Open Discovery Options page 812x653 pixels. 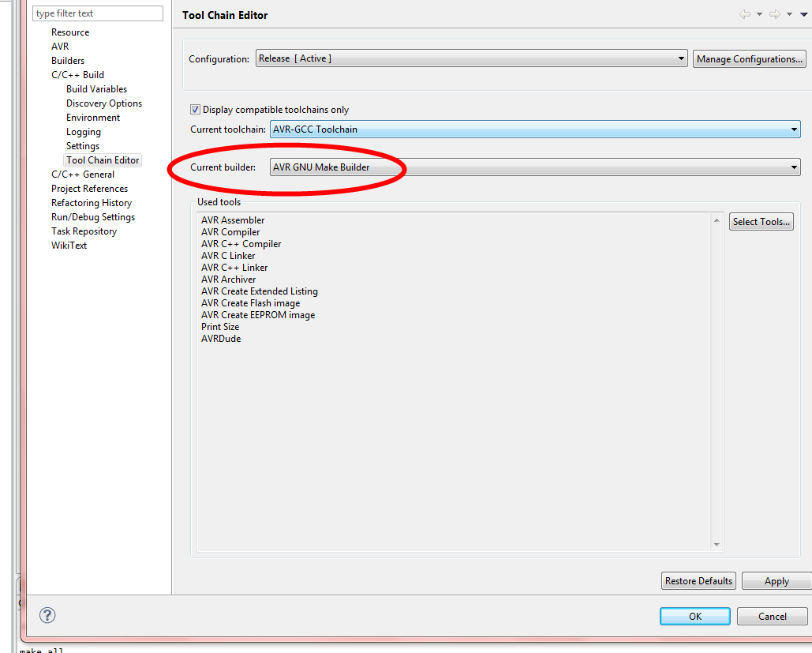pos(104,103)
